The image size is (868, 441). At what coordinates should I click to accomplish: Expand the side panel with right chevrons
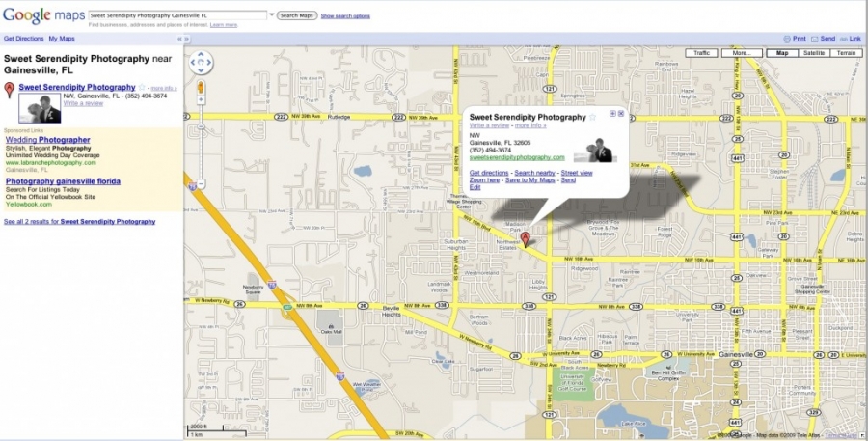[187, 39]
